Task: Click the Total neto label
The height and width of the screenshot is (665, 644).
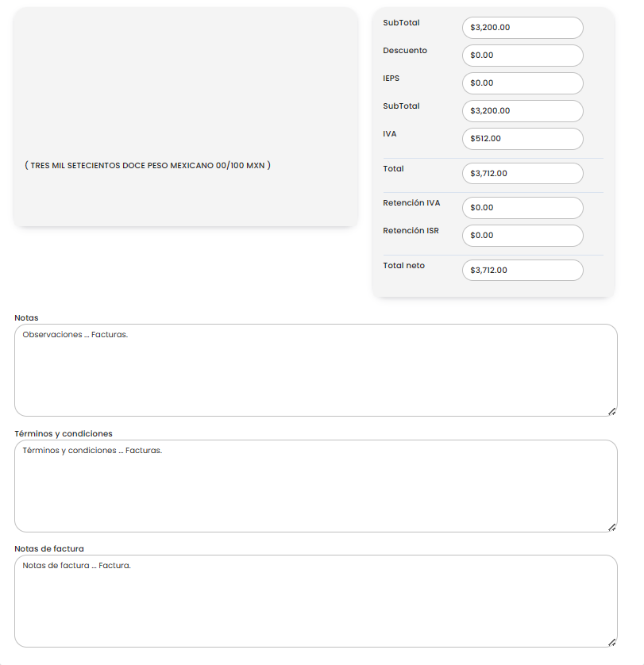Action: point(403,266)
